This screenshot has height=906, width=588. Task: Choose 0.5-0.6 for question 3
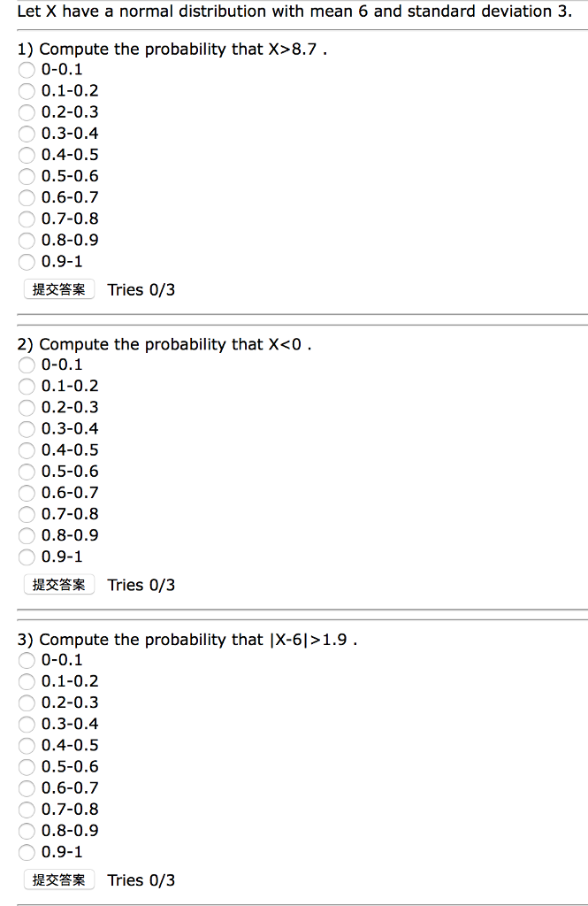tap(27, 766)
